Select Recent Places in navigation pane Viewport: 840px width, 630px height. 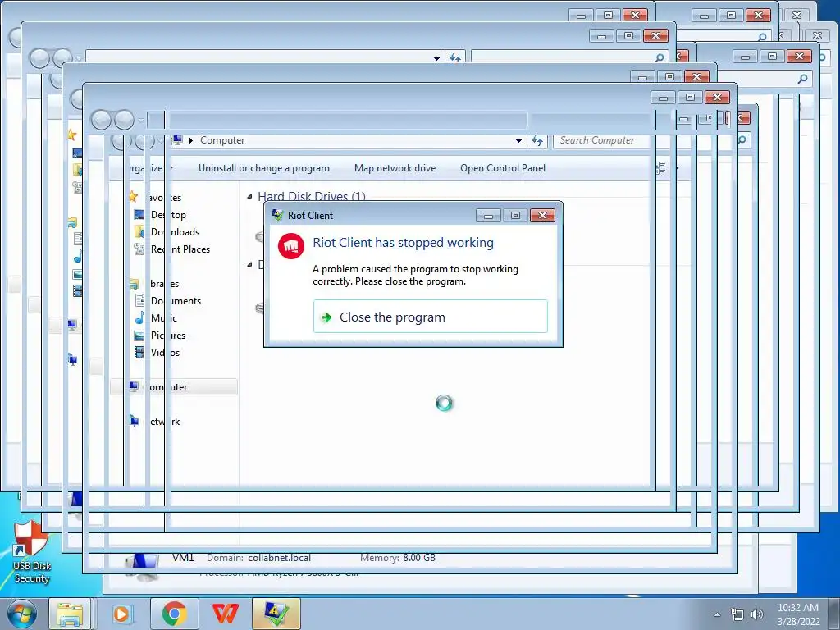(x=180, y=249)
